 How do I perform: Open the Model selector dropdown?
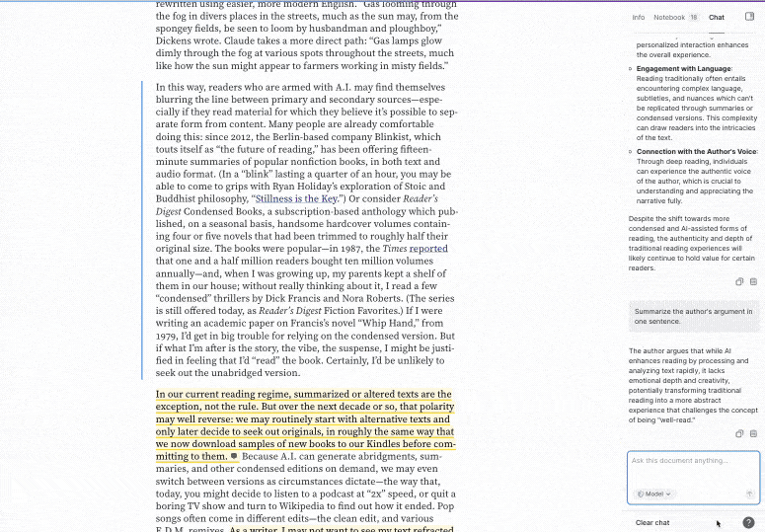(653, 494)
